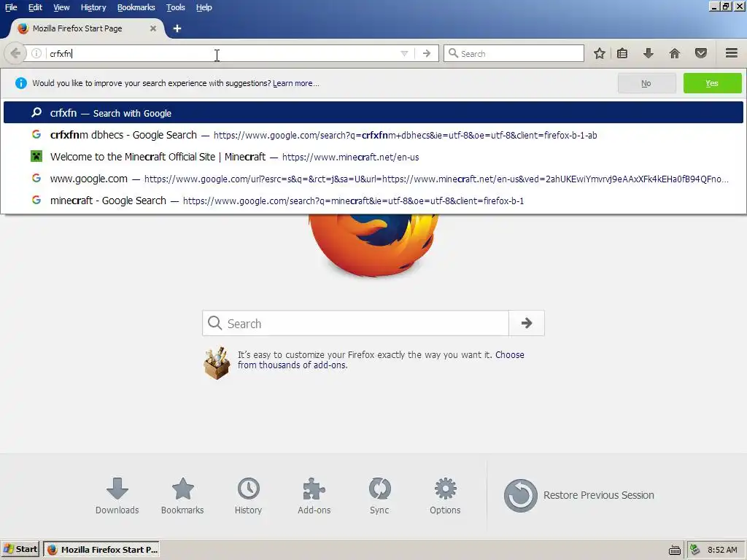Viewport: 747px width, 560px height.
Task: Click the Go arrow in address bar
Action: [426, 53]
